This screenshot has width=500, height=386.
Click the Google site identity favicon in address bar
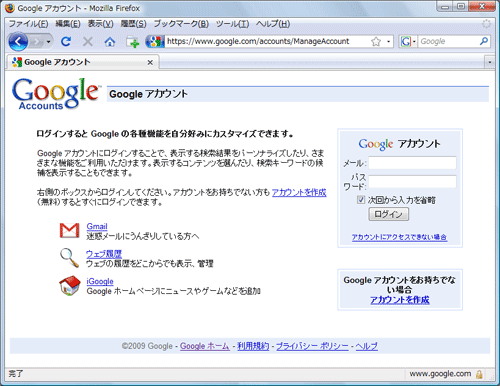pyautogui.click(x=155, y=41)
